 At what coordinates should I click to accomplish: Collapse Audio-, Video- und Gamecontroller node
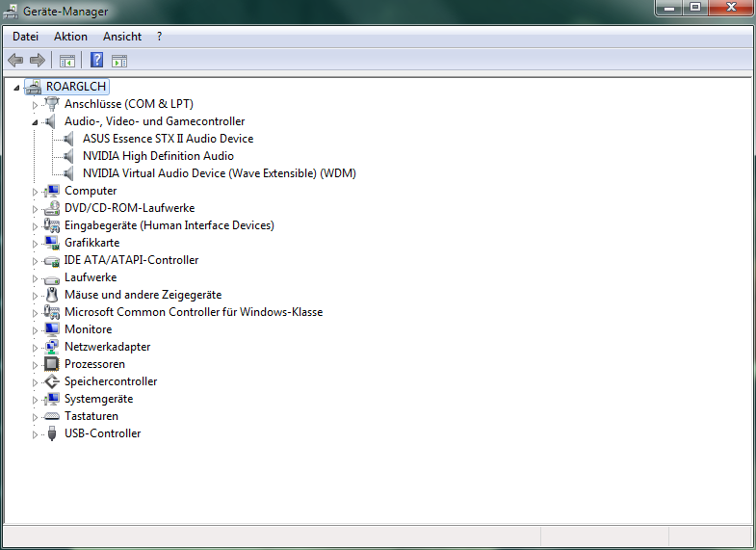click(35, 122)
